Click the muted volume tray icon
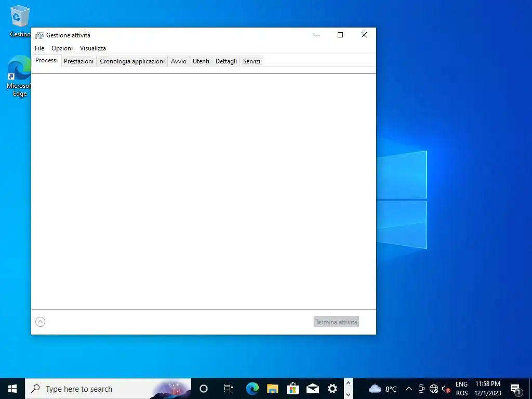The width and height of the screenshot is (532, 399). 446,389
